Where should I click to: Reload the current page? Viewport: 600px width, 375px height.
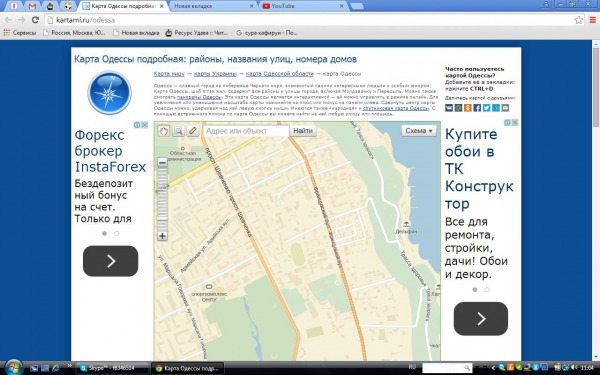(x=35, y=20)
